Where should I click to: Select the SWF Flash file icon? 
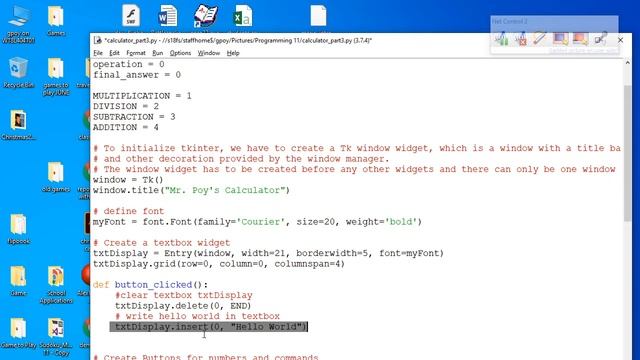coord(131,17)
